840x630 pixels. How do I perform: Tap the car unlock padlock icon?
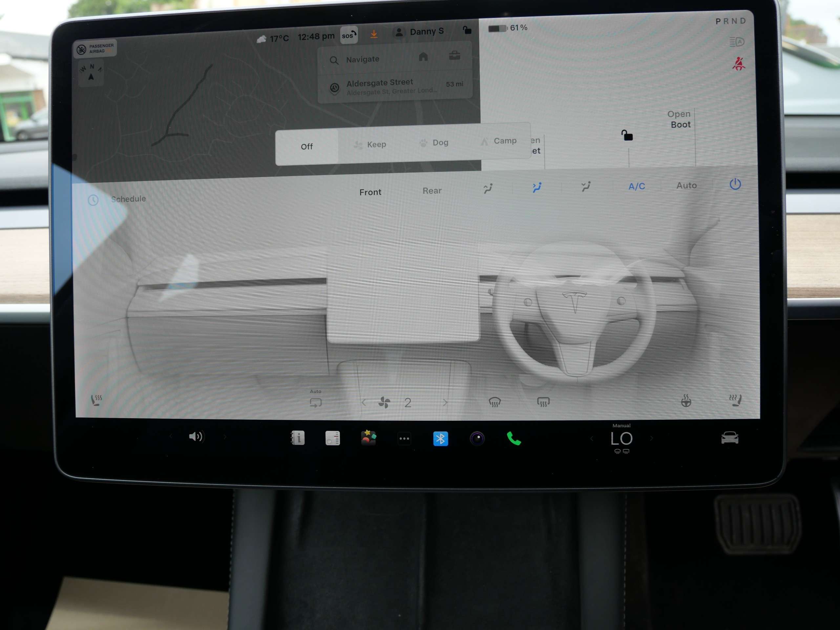click(x=627, y=135)
